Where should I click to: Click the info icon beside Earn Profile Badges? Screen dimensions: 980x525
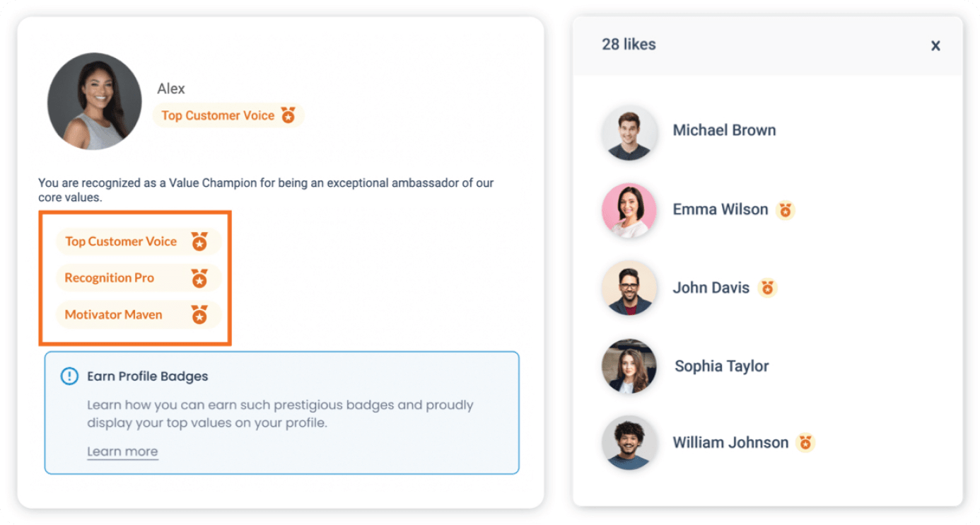point(69,376)
